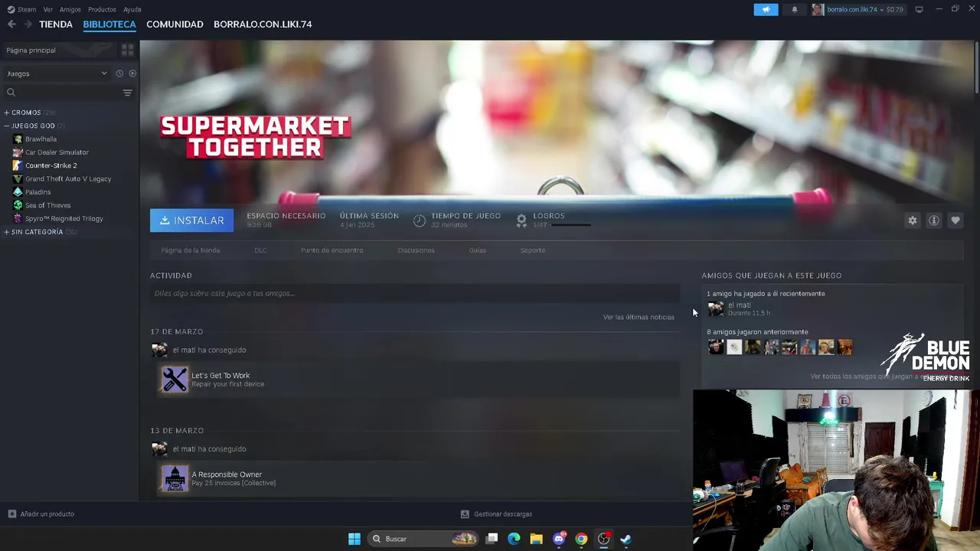Click the manage downloads icon
The width and height of the screenshot is (980, 551).
point(465,514)
